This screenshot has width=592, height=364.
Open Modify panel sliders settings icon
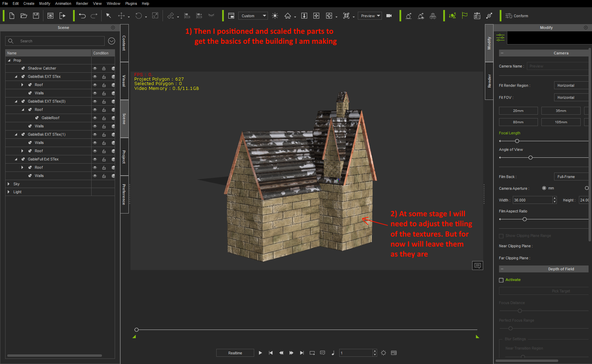pyautogui.click(x=500, y=38)
